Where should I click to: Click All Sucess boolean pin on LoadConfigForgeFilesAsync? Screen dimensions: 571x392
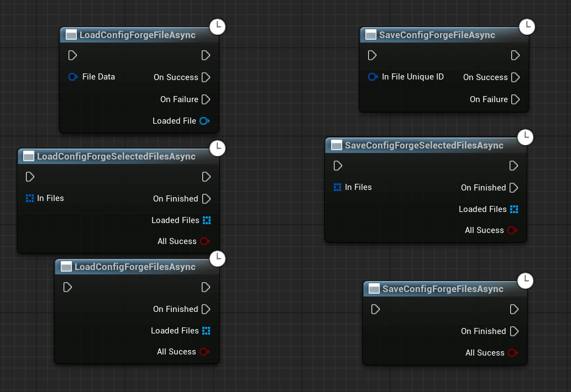[204, 352]
